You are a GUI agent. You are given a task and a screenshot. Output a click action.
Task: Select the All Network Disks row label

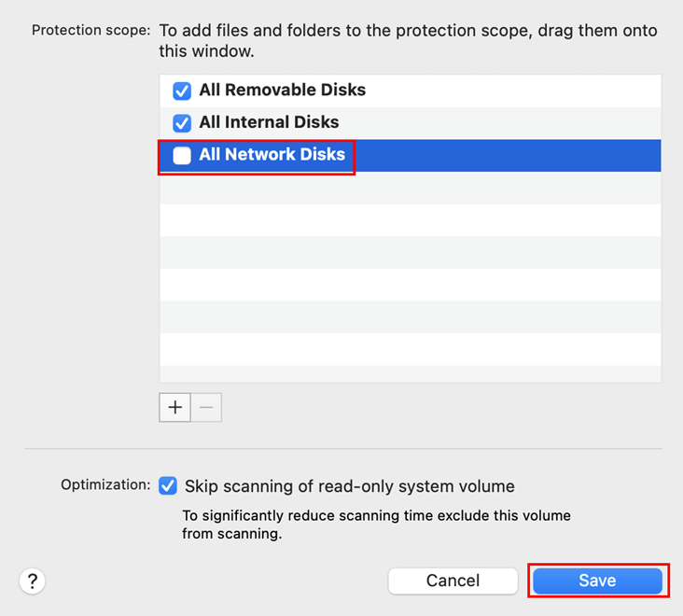pos(272,155)
